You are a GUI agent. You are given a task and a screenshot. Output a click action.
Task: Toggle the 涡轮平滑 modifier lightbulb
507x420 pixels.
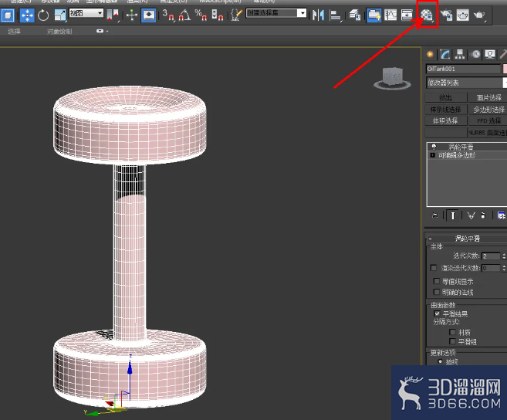(x=434, y=147)
